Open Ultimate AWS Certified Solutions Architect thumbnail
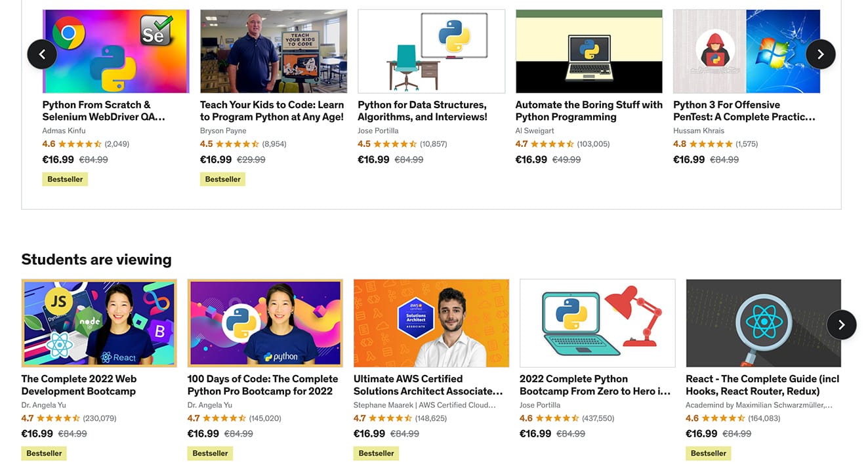The image size is (868, 472). [x=431, y=323]
